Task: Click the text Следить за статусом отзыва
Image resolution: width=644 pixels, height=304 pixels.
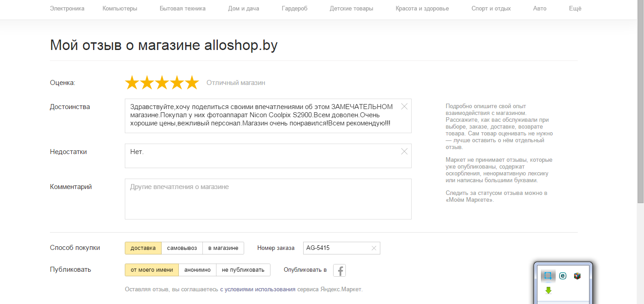Action: tap(497, 196)
